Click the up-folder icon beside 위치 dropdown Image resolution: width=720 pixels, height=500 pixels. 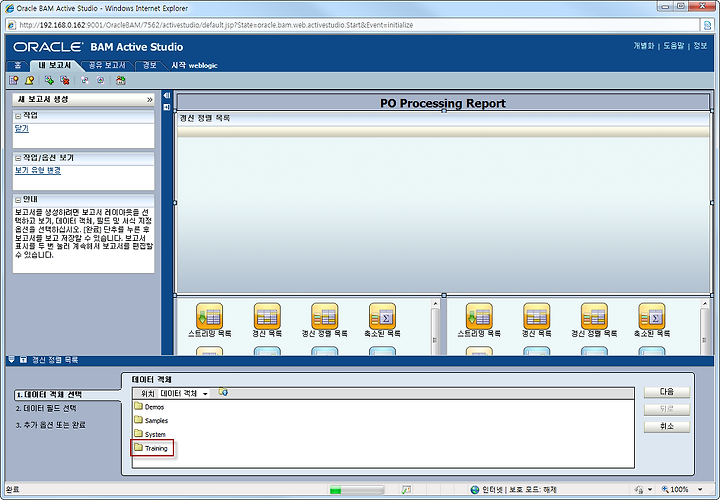[x=223, y=392]
